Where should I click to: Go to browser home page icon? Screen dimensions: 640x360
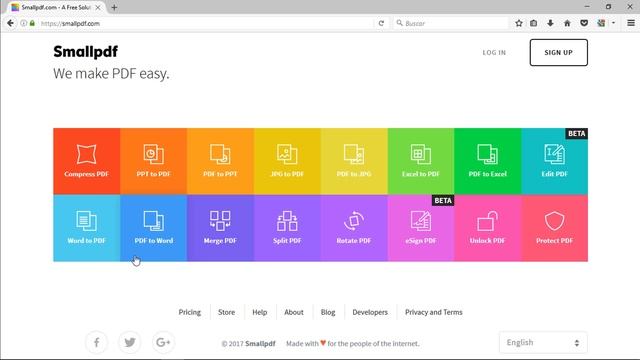(x=567, y=23)
